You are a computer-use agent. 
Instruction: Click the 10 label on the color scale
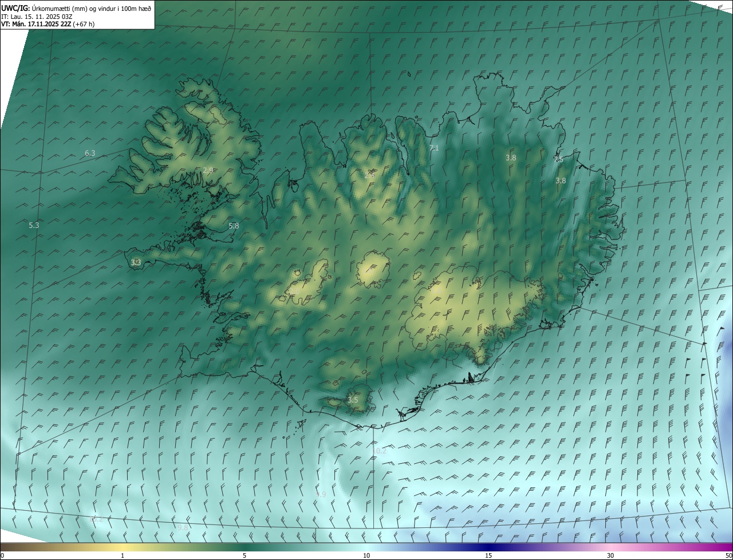tap(366, 555)
